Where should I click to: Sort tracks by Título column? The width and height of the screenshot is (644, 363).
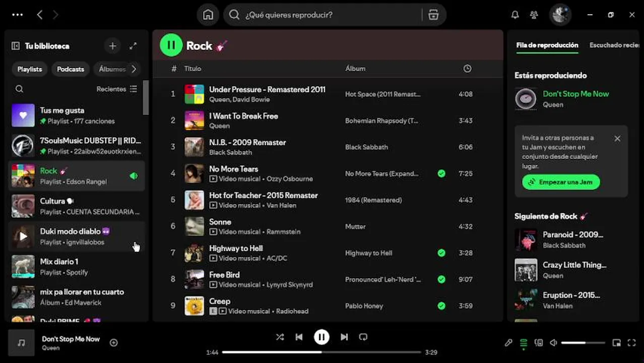tap(192, 69)
